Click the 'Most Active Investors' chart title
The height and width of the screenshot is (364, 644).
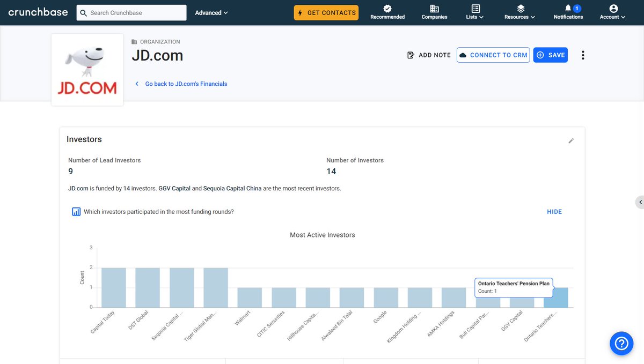[x=323, y=235]
